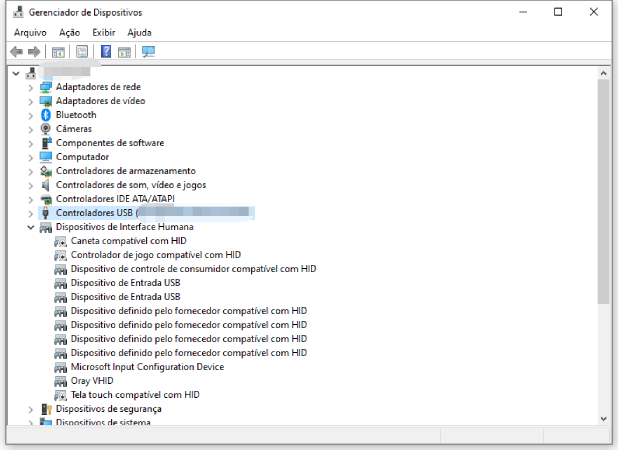The width and height of the screenshot is (618, 450).
Task: Click the Adaptadores de rede icon
Action: click(46, 87)
